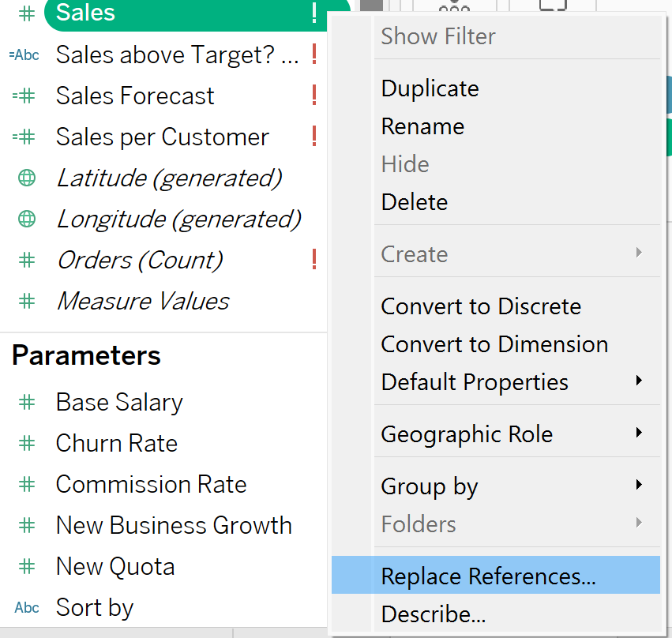Click the red warning mark beside Orders (Count)

coord(314,260)
